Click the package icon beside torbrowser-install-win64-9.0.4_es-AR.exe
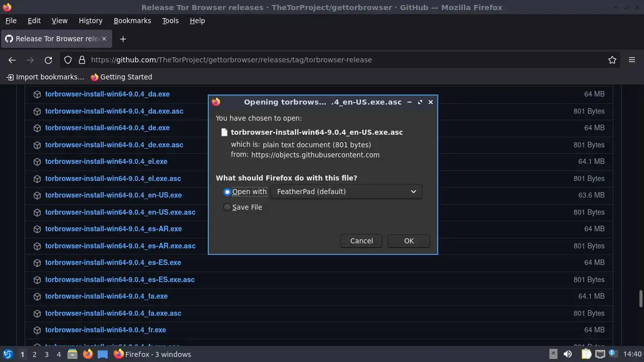This screenshot has height=362, width=644. [x=37, y=229]
